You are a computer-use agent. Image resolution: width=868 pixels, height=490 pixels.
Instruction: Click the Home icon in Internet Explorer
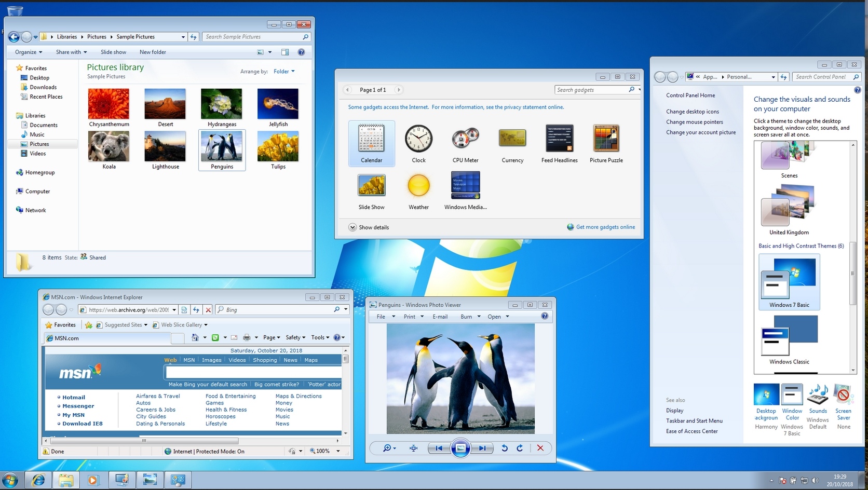[x=195, y=337]
